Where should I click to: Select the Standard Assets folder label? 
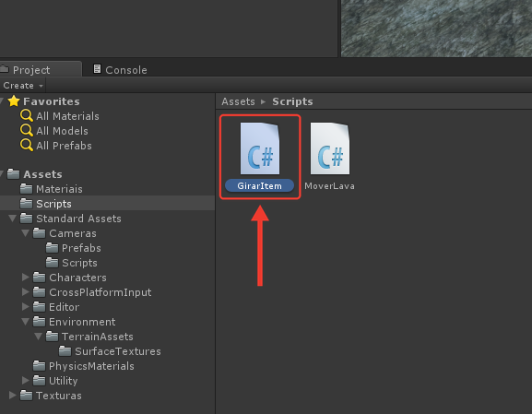click(x=78, y=219)
